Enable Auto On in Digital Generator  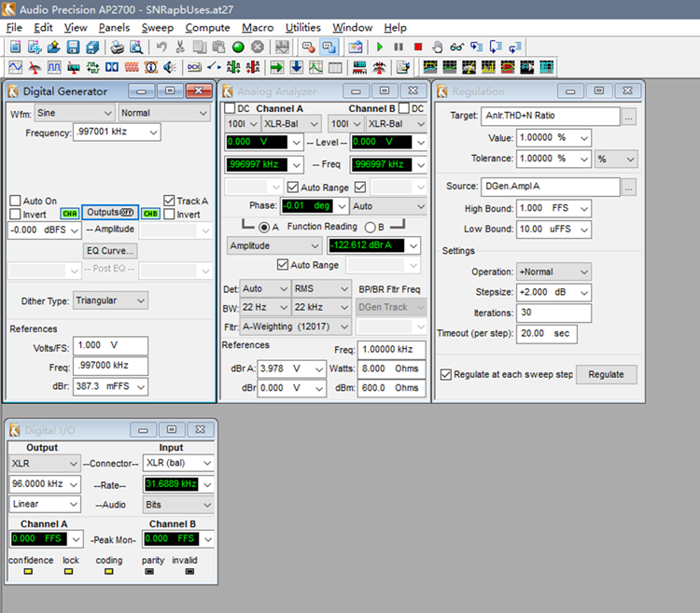point(16,201)
